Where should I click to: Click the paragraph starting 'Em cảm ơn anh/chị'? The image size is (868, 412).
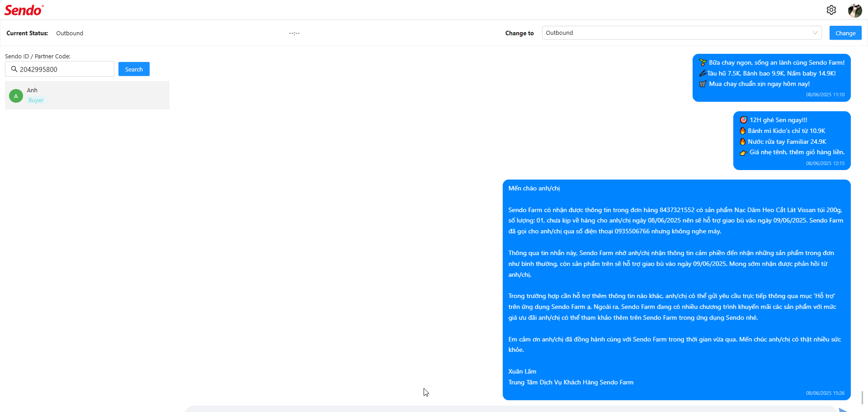click(675, 345)
